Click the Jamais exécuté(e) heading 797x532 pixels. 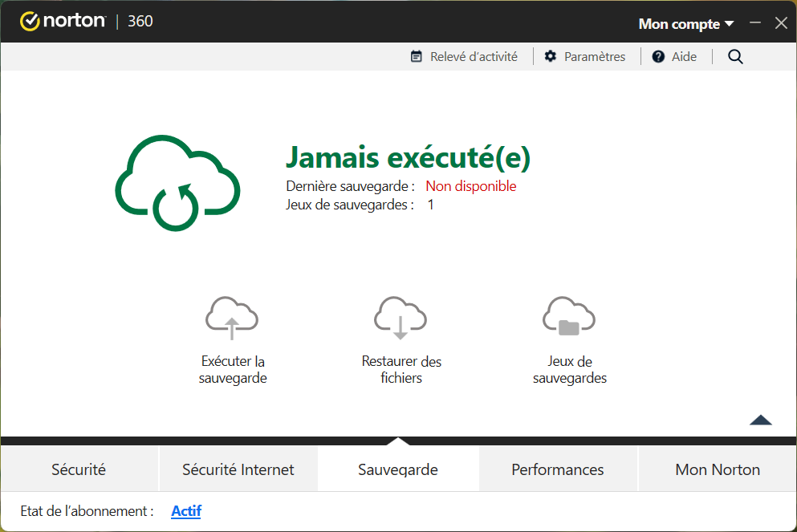[x=409, y=157]
